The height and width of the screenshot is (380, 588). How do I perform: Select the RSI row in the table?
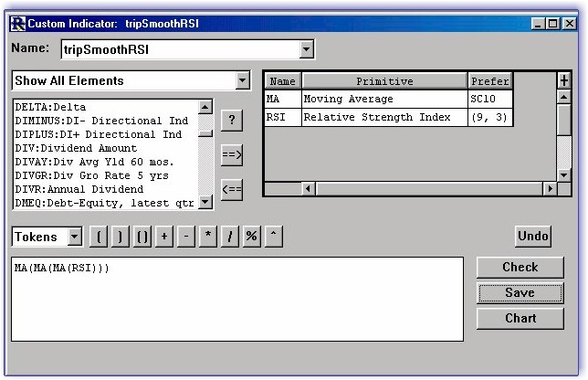click(x=388, y=117)
